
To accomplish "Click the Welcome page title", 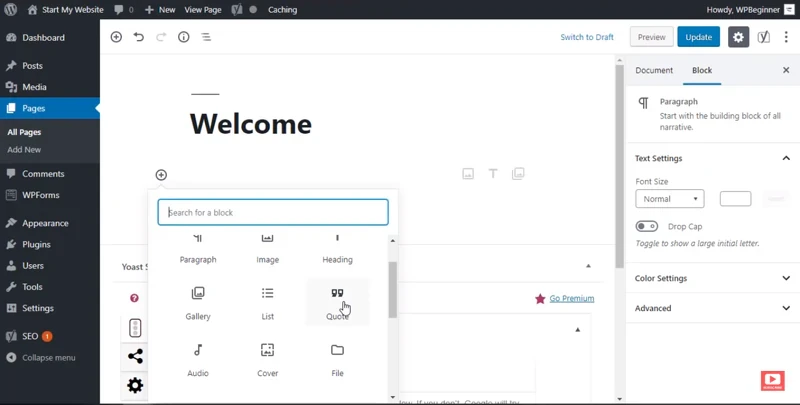I will pyautogui.click(x=251, y=123).
